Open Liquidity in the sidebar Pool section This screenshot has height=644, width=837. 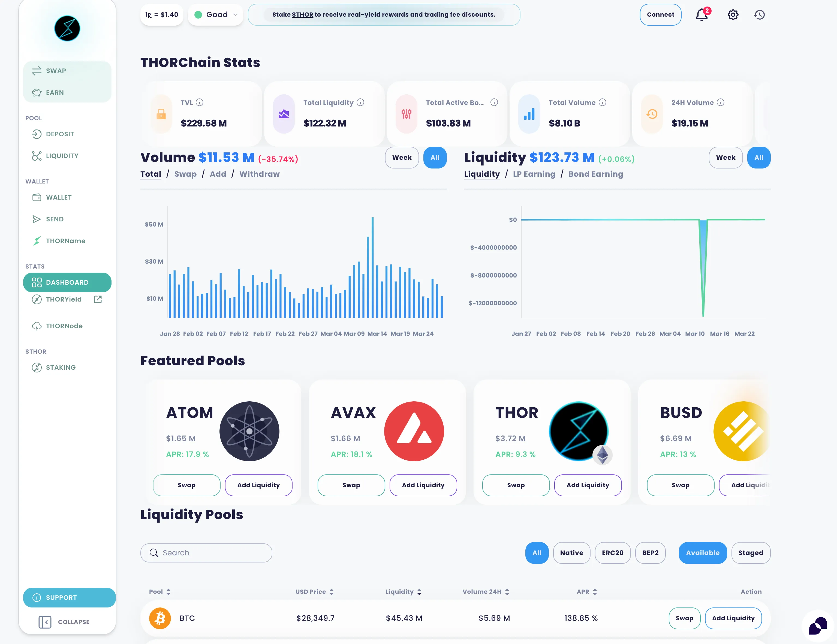pos(67,156)
